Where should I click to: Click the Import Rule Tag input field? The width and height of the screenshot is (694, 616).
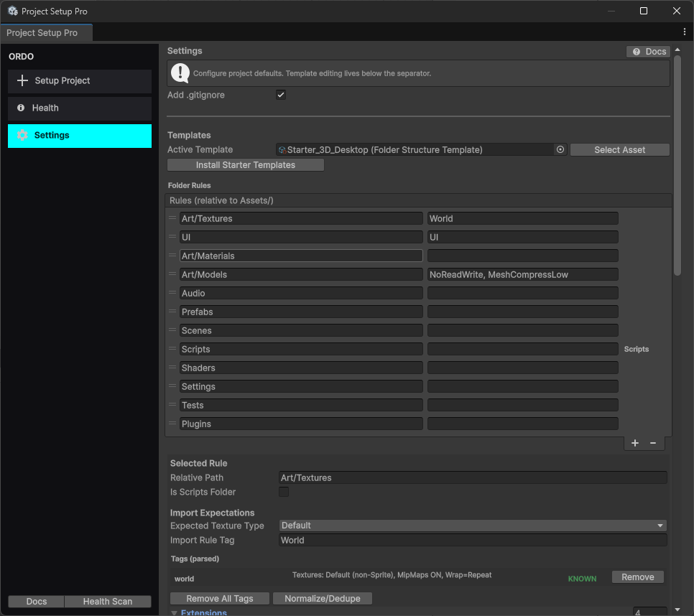(x=473, y=540)
